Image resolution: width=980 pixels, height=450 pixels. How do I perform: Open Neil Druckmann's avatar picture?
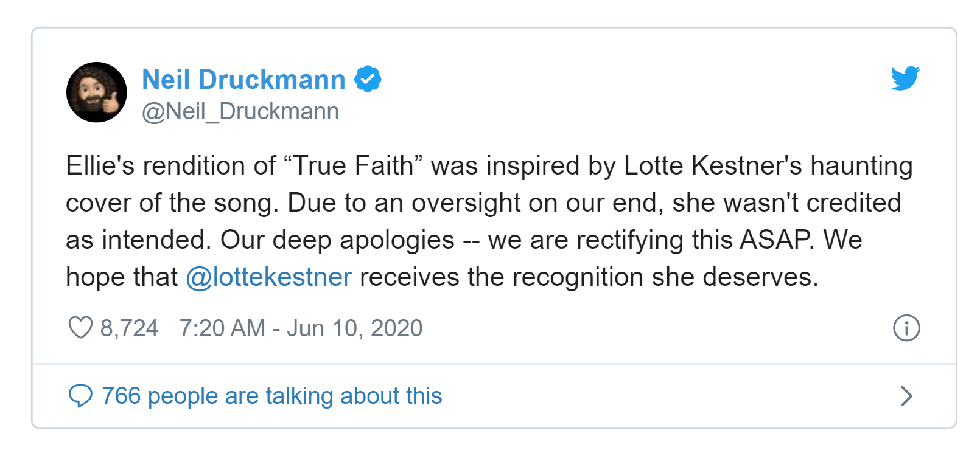97,92
